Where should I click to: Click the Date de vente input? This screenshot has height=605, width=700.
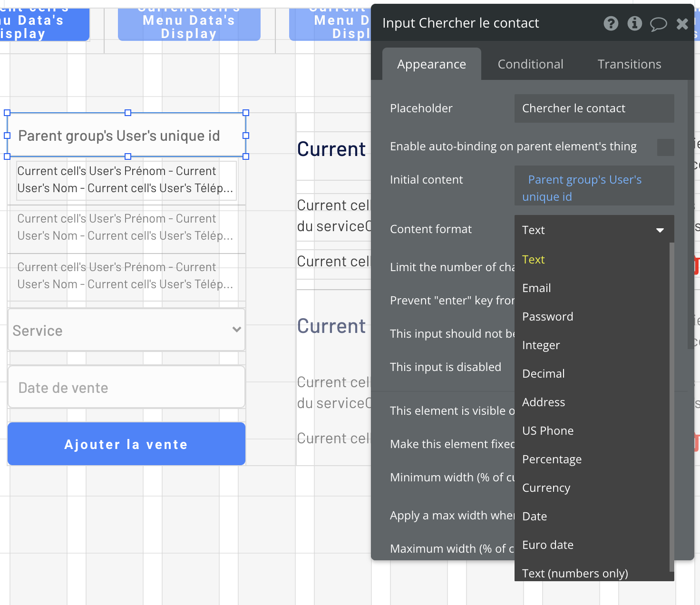(x=126, y=388)
